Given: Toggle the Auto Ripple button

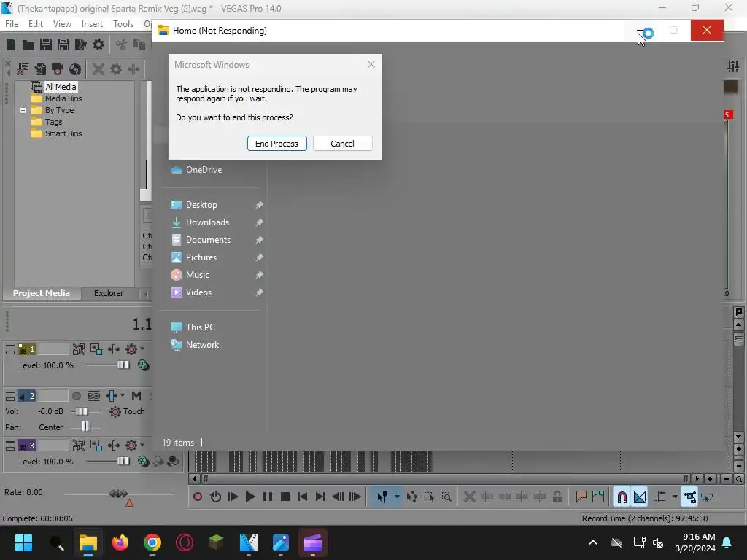Looking at the screenshot, I should [659, 497].
